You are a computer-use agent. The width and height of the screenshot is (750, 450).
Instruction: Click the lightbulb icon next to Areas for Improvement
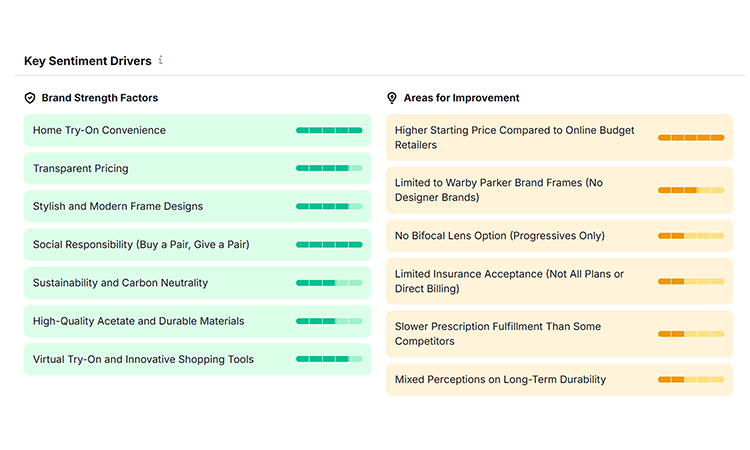392,98
